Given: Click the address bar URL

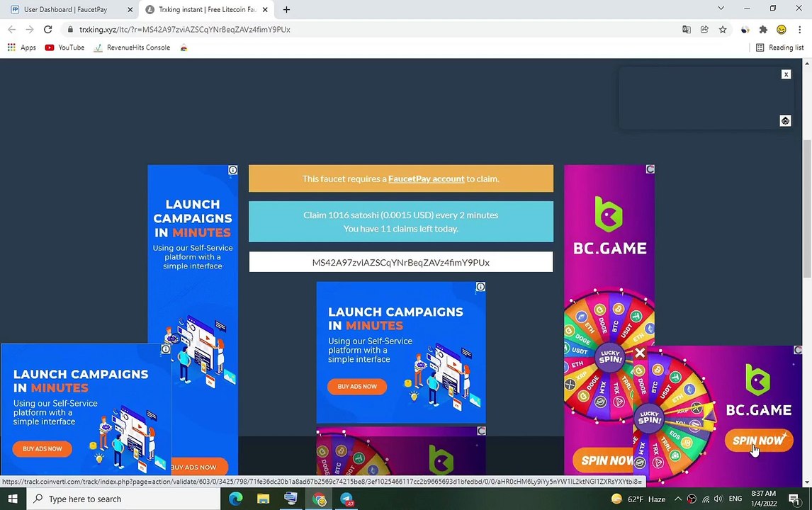Looking at the screenshot, I should (185, 30).
